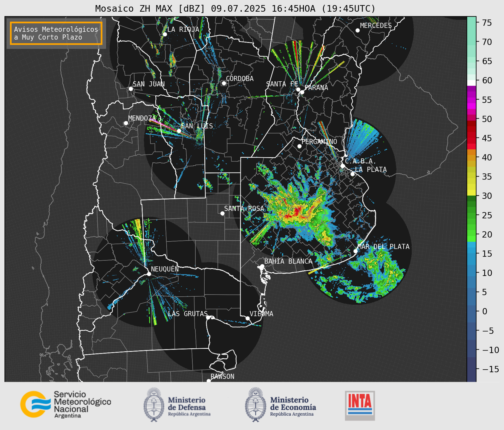This screenshot has height=430, width=504.
Task: Select the SAN JUAN city marker
Action: (x=131, y=89)
